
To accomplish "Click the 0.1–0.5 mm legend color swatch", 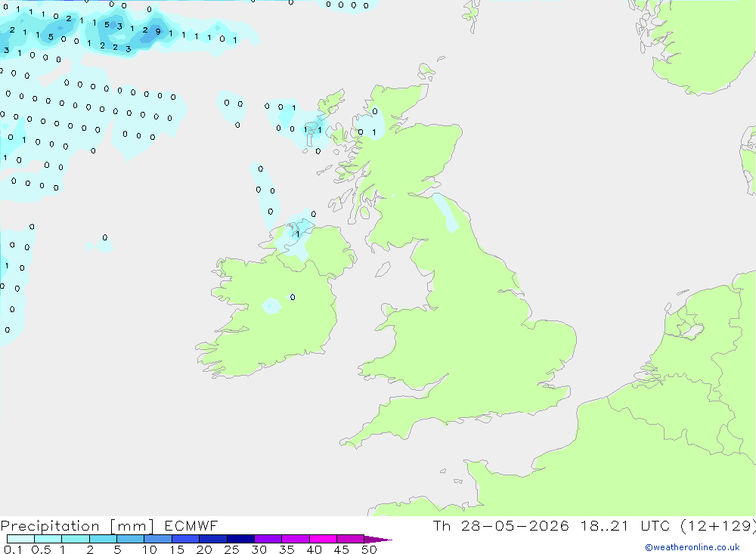I will (20, 539).
